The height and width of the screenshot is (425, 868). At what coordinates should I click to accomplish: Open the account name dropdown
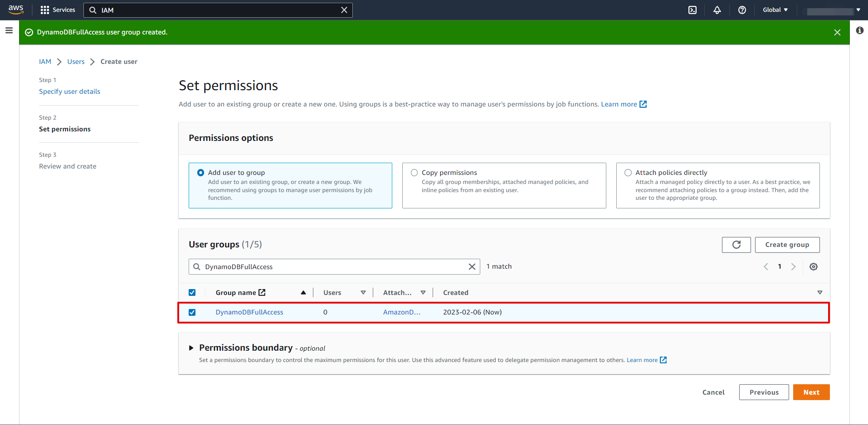[x=834, y=10]
